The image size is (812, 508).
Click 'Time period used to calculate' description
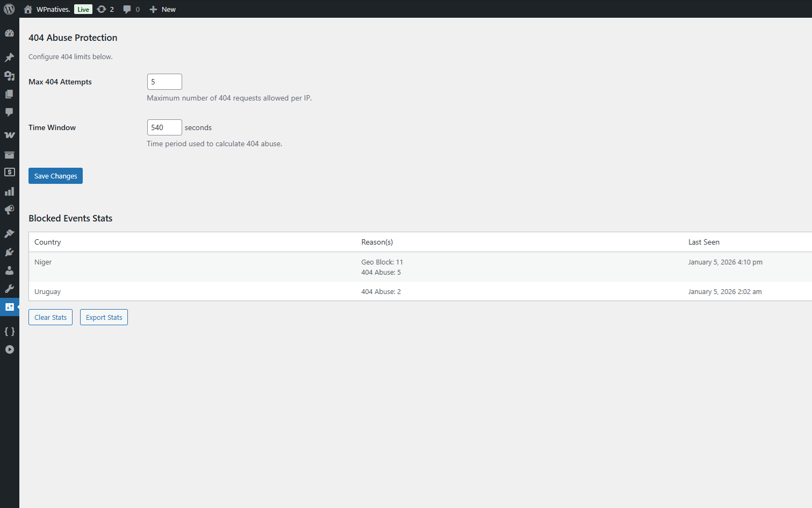tap(214, 144)
